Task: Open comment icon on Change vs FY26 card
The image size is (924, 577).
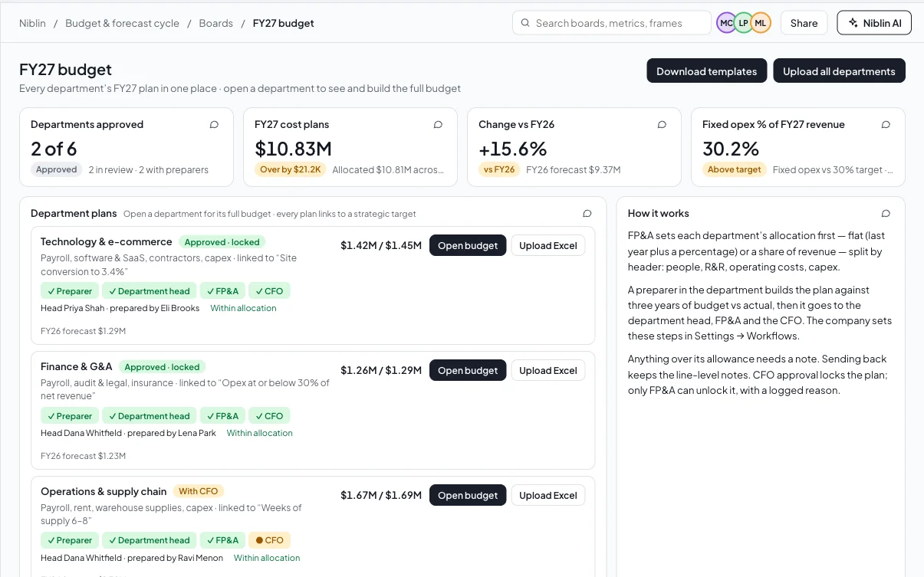Action: (x=662, y=124)
